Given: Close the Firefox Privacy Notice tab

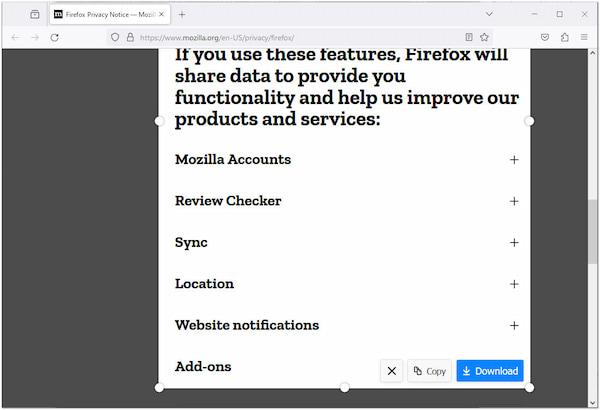Looking at the screenshot, I should click(x=161, y=14).
